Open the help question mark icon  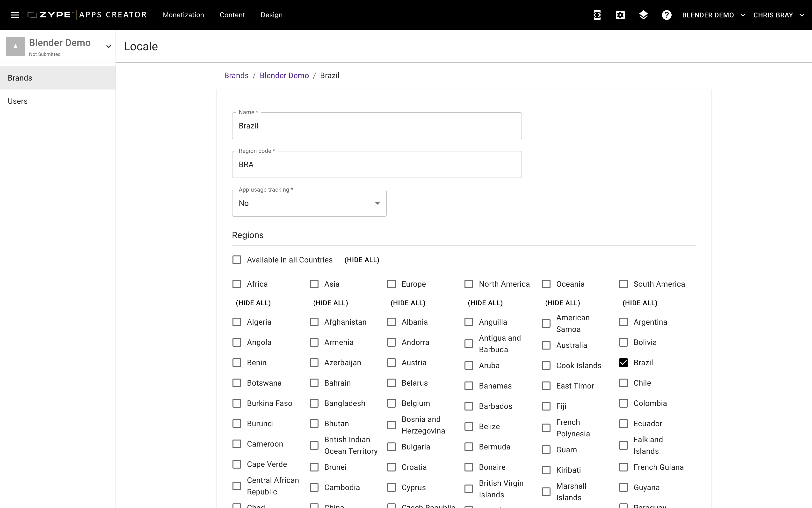point(666,15)
